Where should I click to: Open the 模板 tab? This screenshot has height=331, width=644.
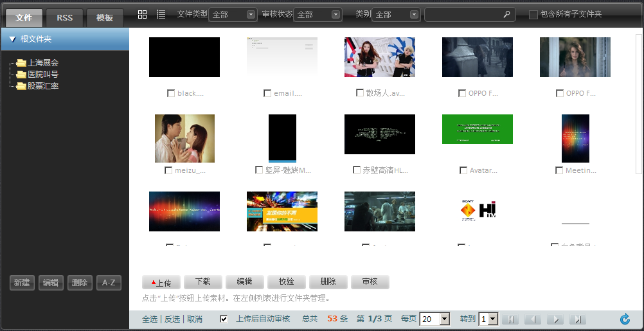point(105,18)
